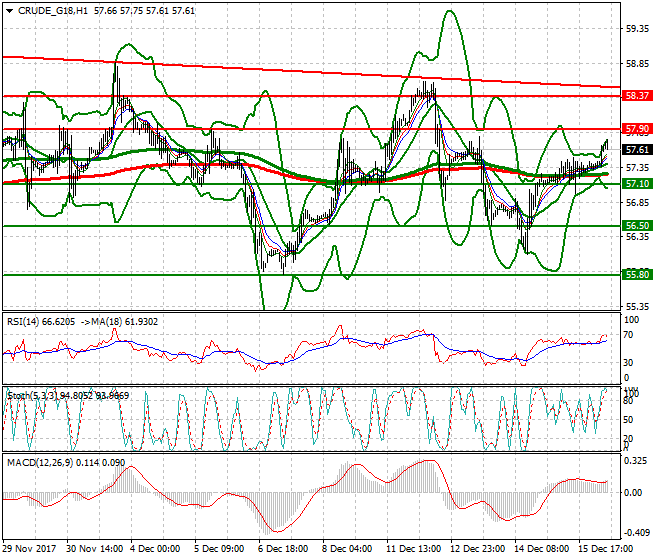
Task: Click the 4 Dec 00:00 time label
Action: (155, 549)
